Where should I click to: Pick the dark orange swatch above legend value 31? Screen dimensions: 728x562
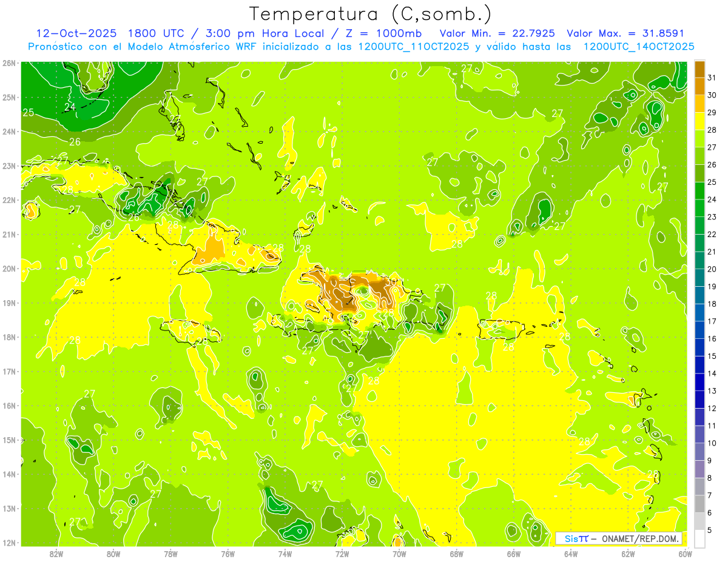(x=699, y=70)
